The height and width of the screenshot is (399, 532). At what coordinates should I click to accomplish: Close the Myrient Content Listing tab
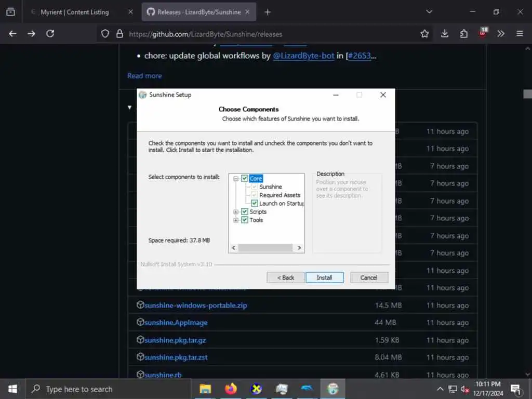click(130, 12)
